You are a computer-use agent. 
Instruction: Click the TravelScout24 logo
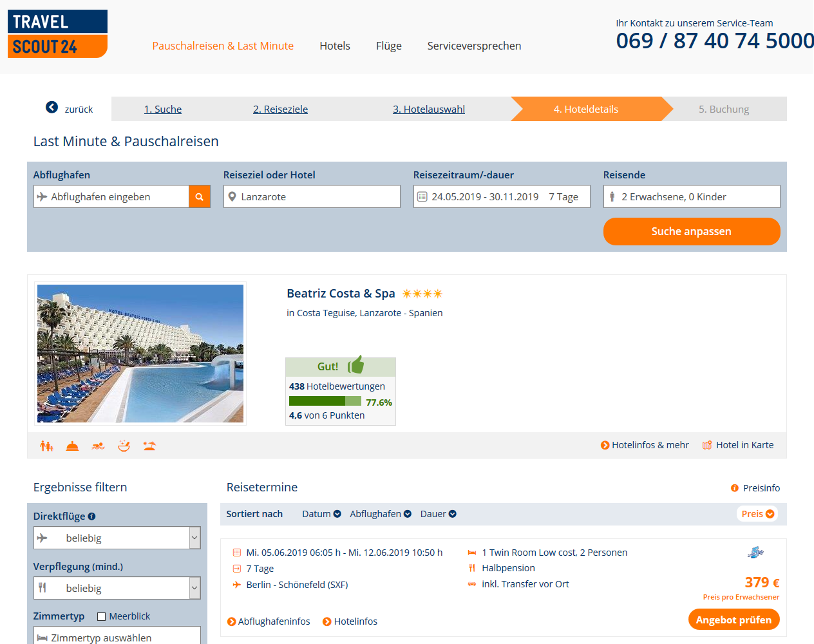tap(57, 33)
